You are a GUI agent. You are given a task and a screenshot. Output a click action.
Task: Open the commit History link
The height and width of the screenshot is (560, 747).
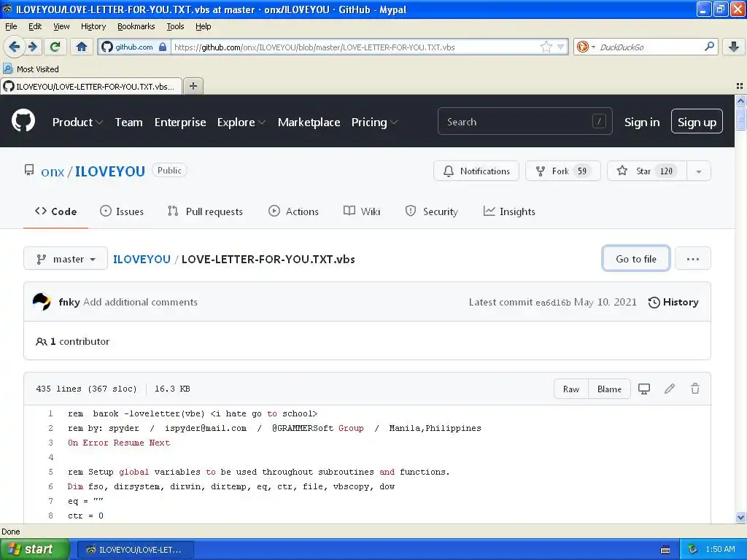(673, 302)
